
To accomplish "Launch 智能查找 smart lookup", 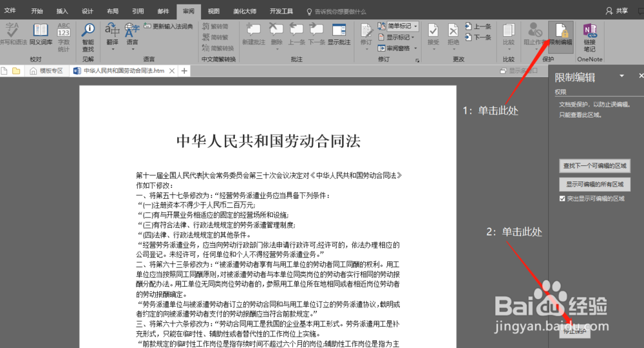I will coord(88,37).
